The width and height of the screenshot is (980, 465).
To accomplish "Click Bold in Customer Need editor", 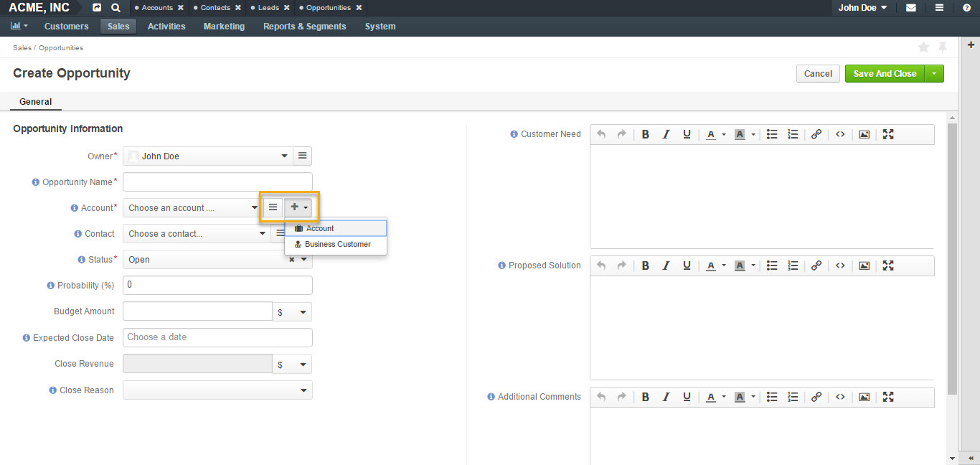I will coord(646,134).
